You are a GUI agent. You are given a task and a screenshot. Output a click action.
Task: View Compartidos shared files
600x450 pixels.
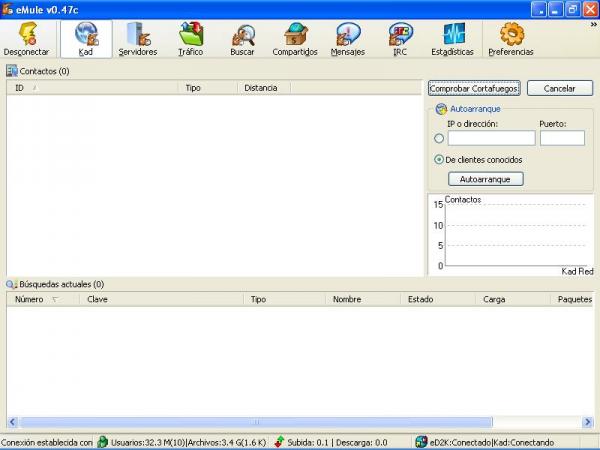point(295,39)
